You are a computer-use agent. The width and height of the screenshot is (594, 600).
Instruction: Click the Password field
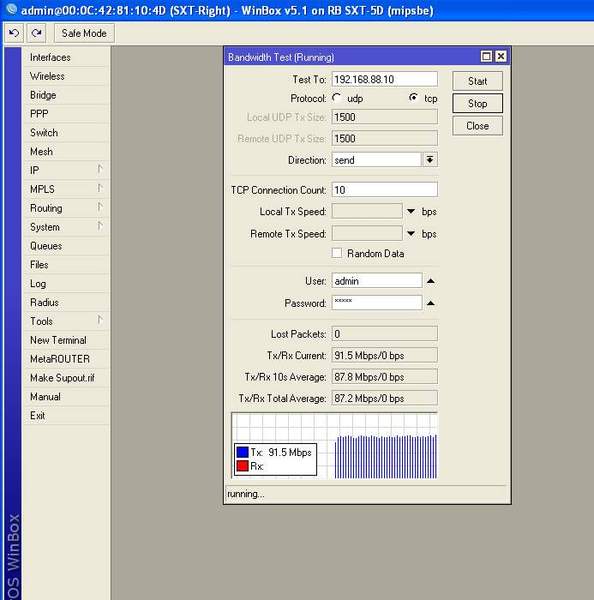(377, 303)
